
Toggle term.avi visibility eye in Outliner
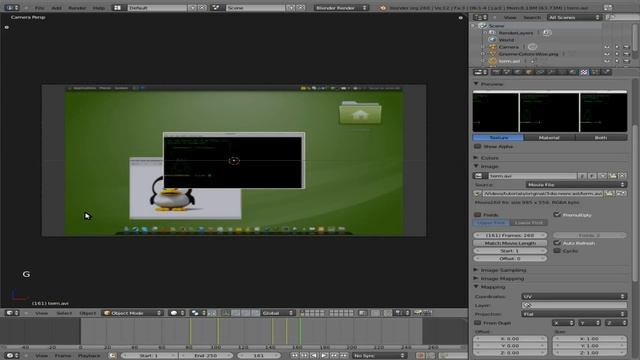point(607,61)
